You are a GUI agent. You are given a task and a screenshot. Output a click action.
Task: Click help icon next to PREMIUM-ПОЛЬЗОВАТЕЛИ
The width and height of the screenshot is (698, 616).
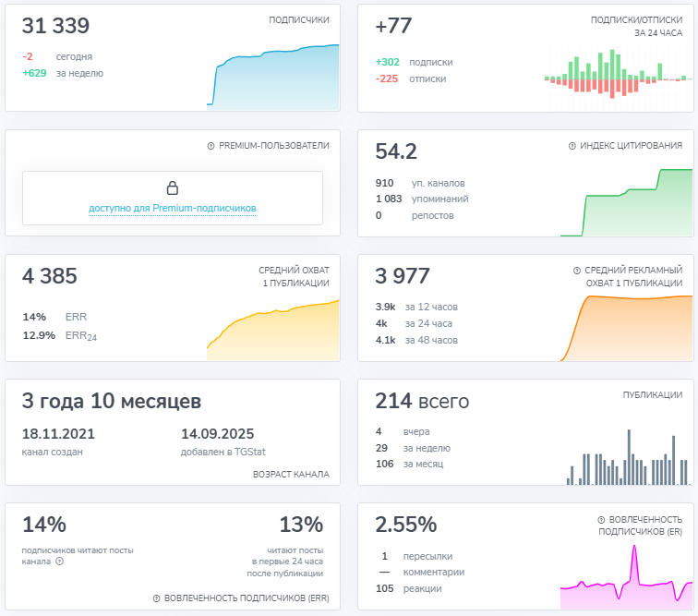pyautogui.click(x=211, y=146)
